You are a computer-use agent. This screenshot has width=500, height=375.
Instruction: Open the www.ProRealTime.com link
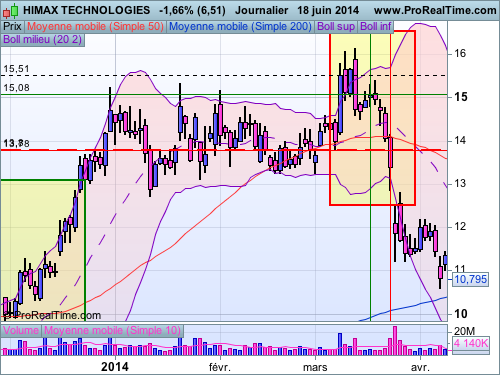[x=435, y=10]
